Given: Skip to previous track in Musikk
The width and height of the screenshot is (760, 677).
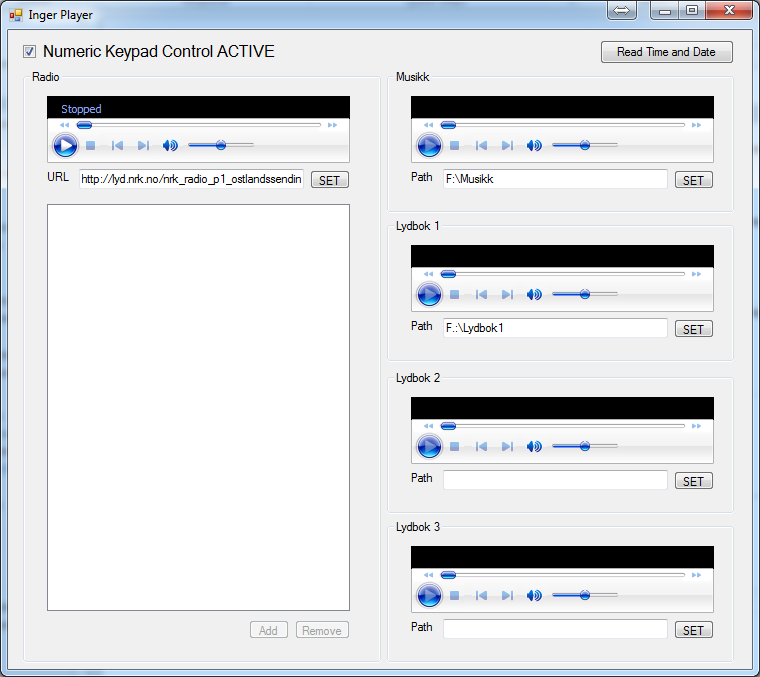Looking at the screenshot, I should coord(481,145).
